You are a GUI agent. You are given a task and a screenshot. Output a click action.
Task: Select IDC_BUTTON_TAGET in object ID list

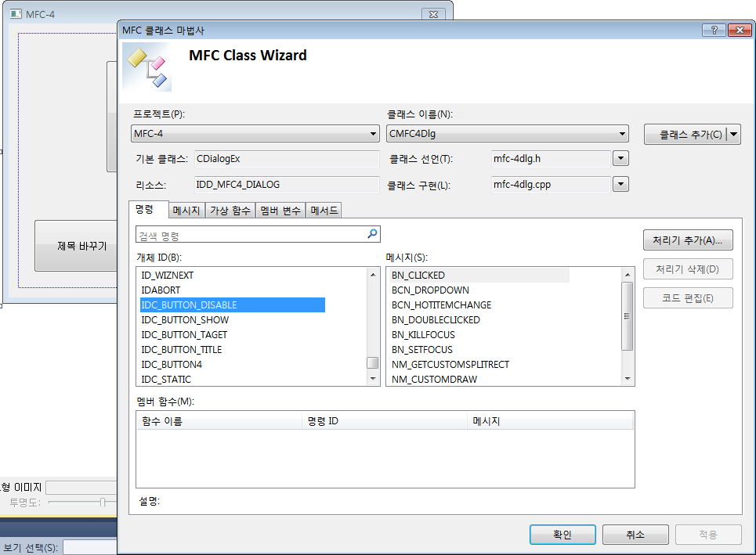pyautogui.click(x=184, y=335)
